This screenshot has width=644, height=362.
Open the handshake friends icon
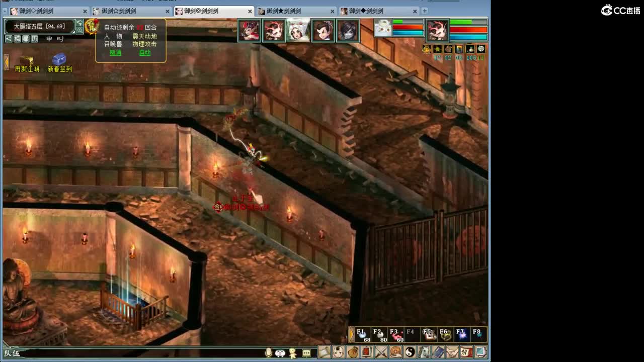click(452, 352)
